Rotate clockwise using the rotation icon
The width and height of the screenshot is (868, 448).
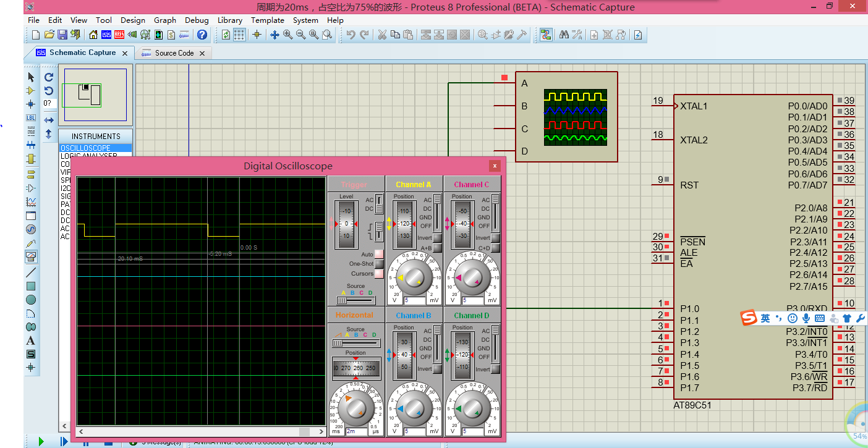pyautogui.click(x=49, y=77)
